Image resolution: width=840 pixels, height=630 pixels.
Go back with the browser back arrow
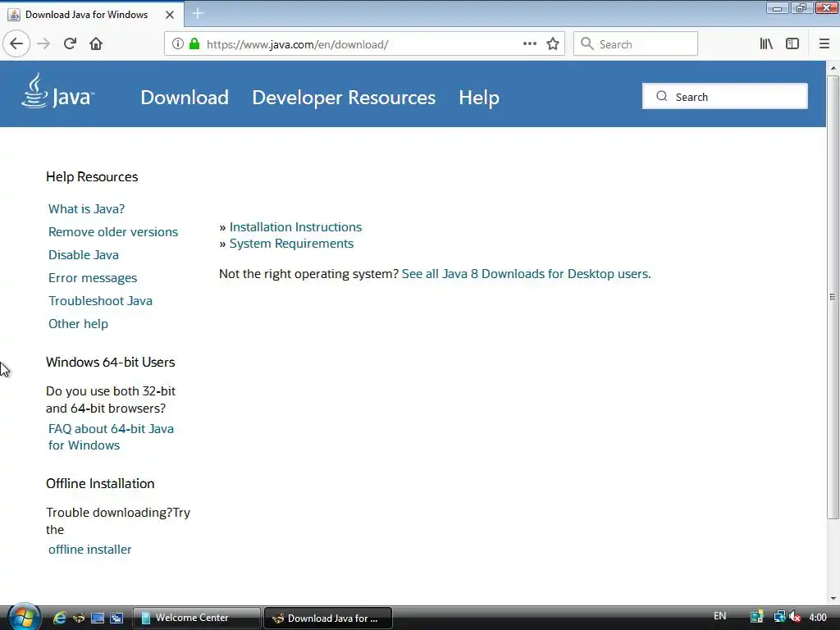pyautogui.click(x=16, y=44)
